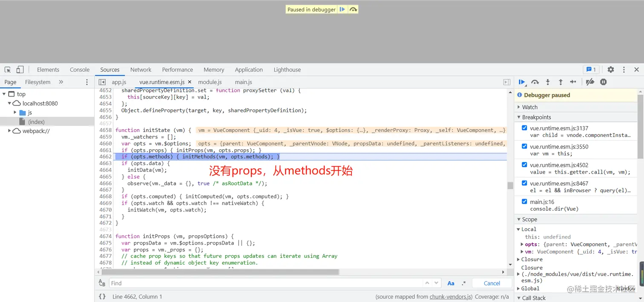Viewport: 644px width, 302px height.
Task: Open the app.js file tab
Action: [x=119, y=82]
